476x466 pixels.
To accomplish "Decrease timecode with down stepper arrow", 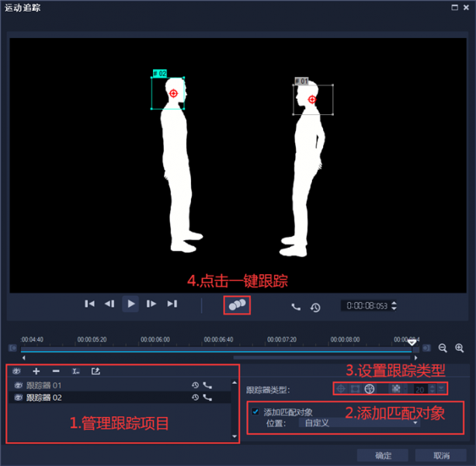I will pos(394,308).
